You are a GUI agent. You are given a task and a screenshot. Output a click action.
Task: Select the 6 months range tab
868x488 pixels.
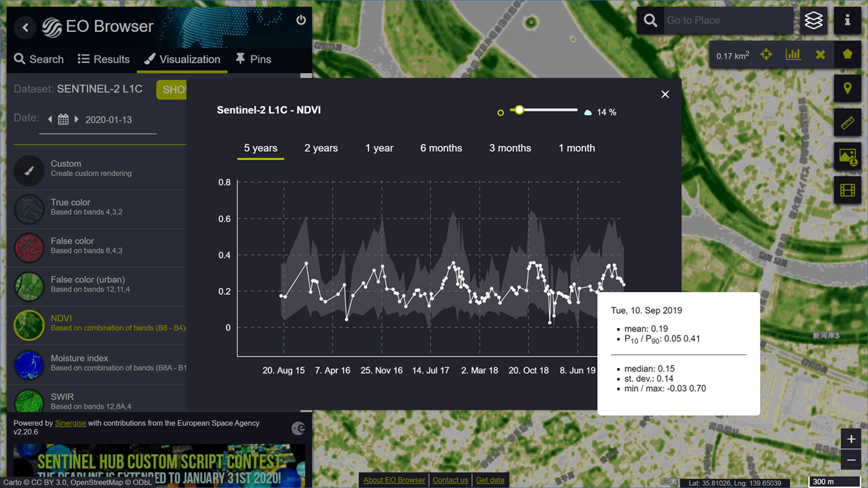[x=441, y=148]
